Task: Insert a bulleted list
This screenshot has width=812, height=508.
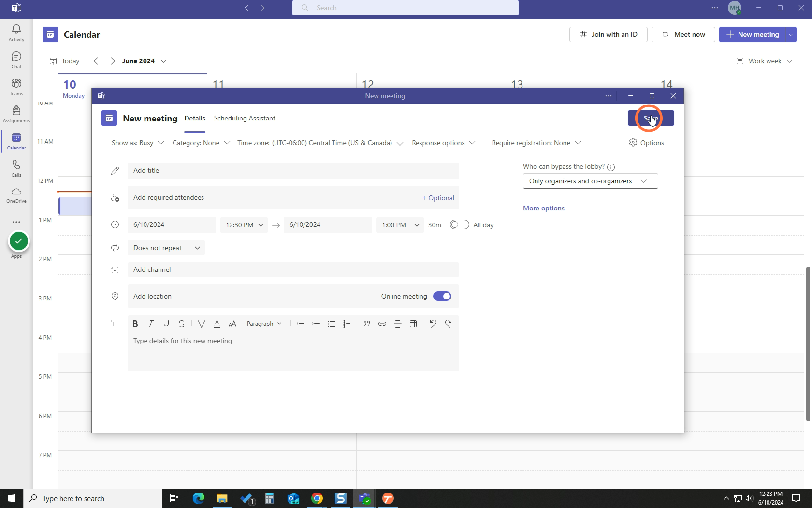Action: click(x=332, y=324)
